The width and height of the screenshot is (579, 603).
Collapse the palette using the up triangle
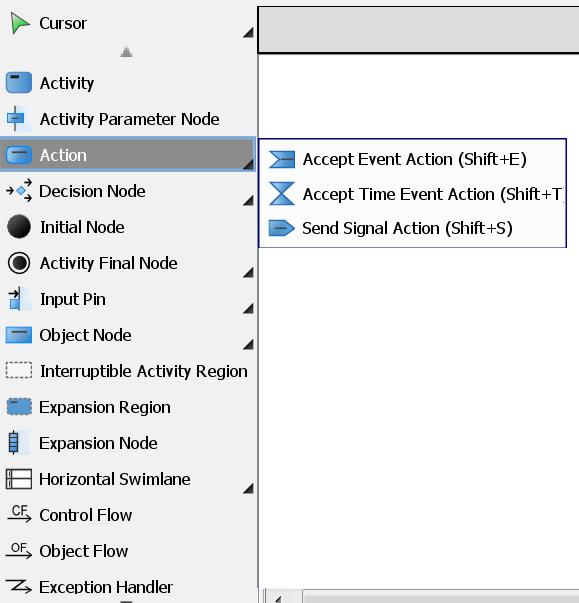pos(126,52)
